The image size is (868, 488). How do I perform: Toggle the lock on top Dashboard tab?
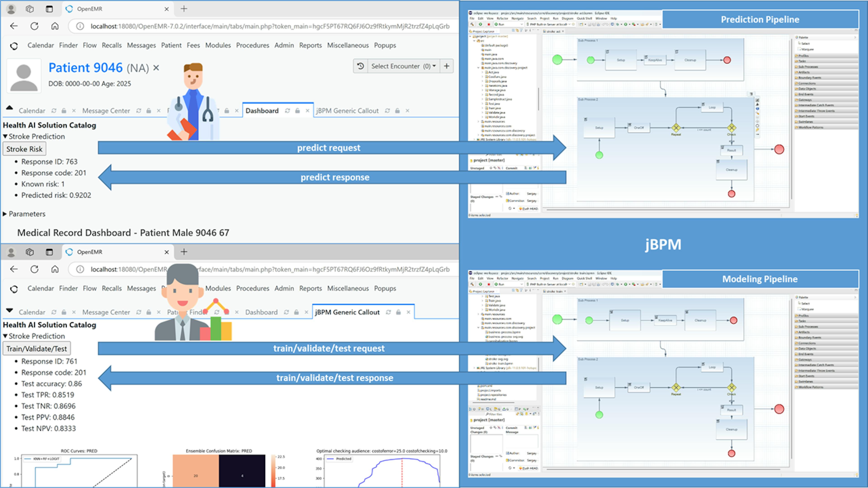297,111
